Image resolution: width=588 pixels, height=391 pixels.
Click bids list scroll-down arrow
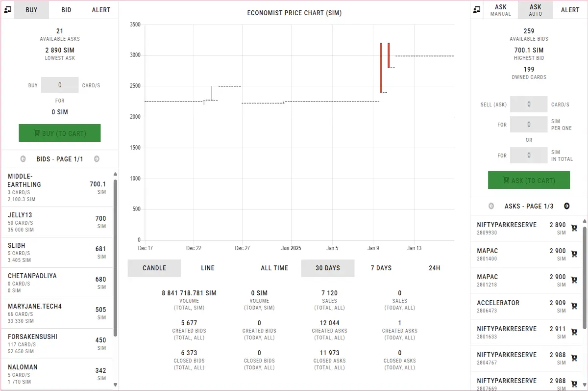[115, 385]
